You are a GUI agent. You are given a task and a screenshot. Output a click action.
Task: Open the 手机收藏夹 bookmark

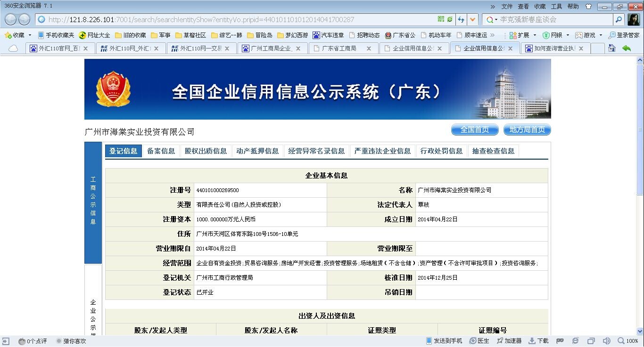[56, 35]
